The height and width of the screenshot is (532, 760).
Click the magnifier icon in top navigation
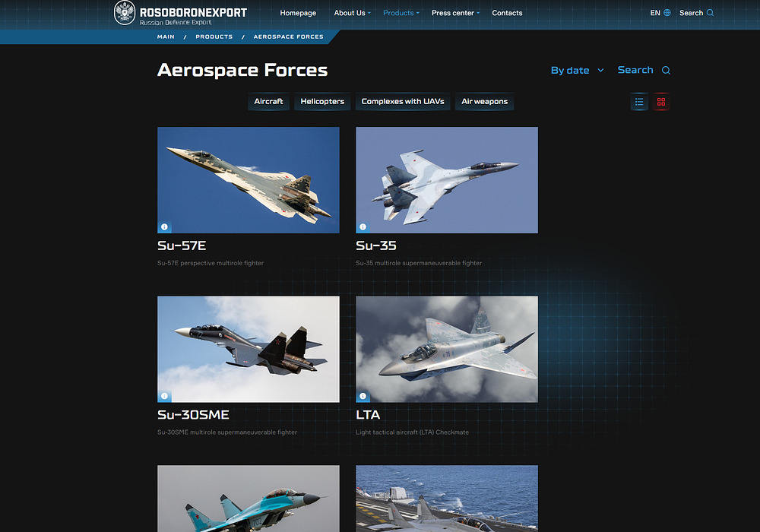[x=711, y=13]
